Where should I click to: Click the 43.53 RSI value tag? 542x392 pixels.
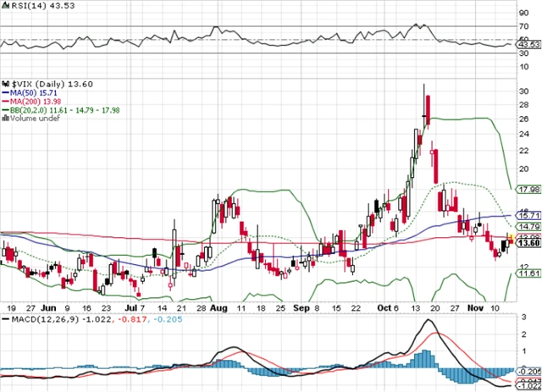click(x=528, y=44)
